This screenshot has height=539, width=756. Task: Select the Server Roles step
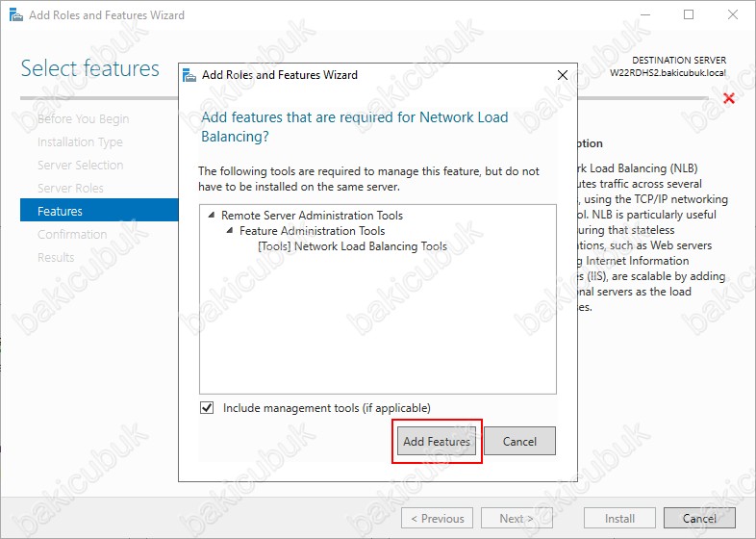pos(70,189)
